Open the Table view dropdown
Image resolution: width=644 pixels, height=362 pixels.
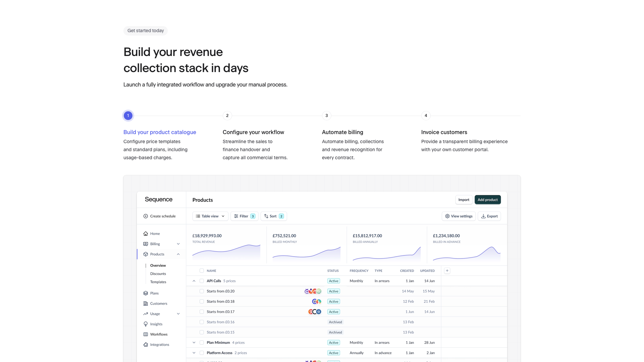click(x=210, y=216)
